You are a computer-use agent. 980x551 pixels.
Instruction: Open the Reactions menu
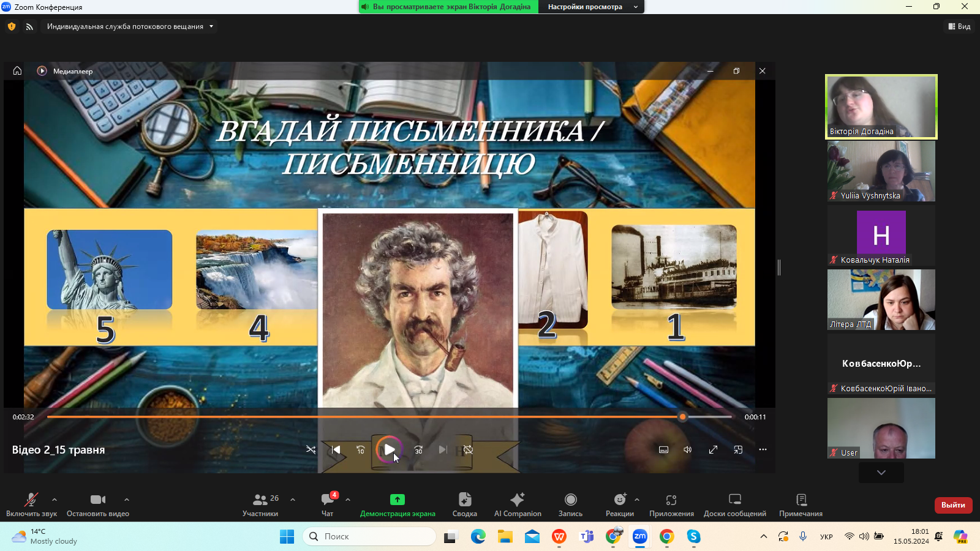(x=619, y=504)
